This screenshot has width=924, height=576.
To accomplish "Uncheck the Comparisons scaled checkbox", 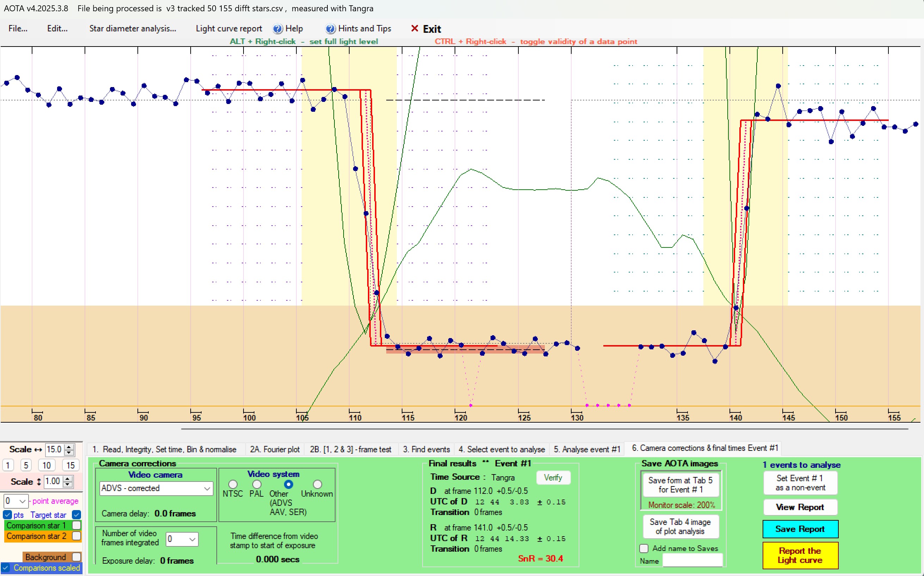I will pos(6,568).
